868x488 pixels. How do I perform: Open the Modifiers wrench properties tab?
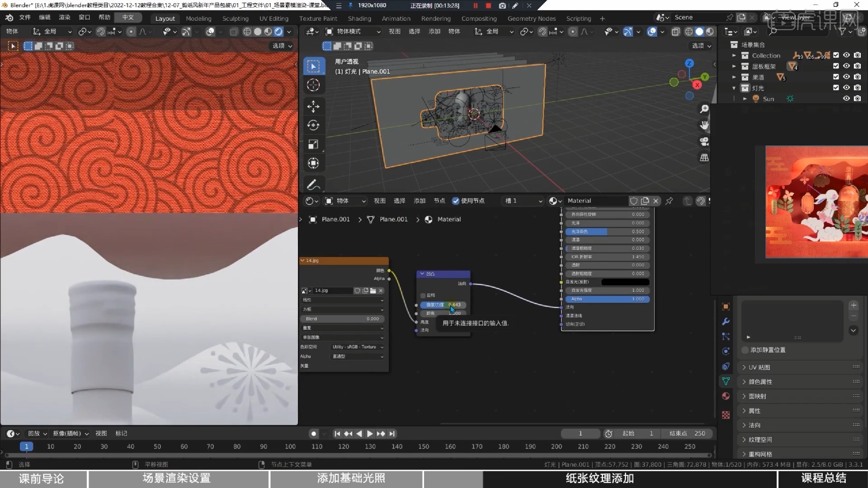point(726,322)
